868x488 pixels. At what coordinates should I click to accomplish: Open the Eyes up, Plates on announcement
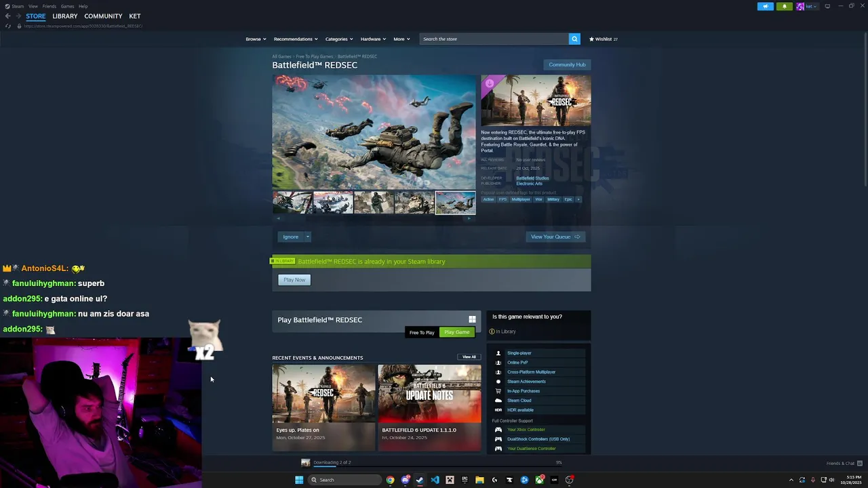[x=323, y=407]
